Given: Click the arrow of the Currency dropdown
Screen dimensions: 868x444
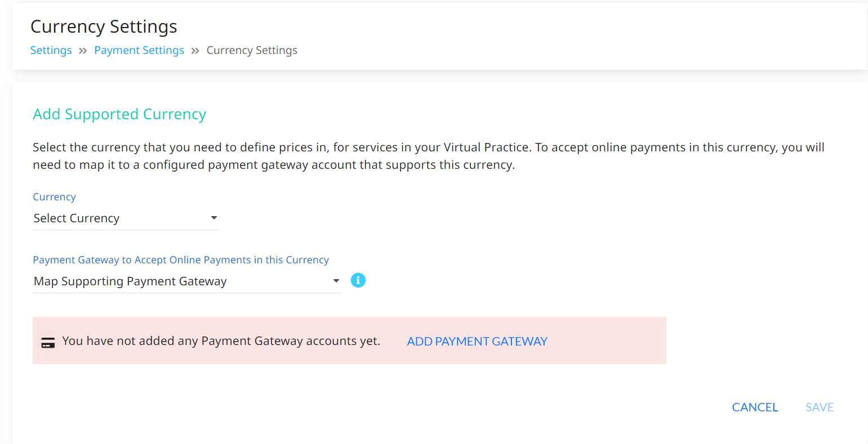Looking at the screenshot, I should click(x=214, y=218).
